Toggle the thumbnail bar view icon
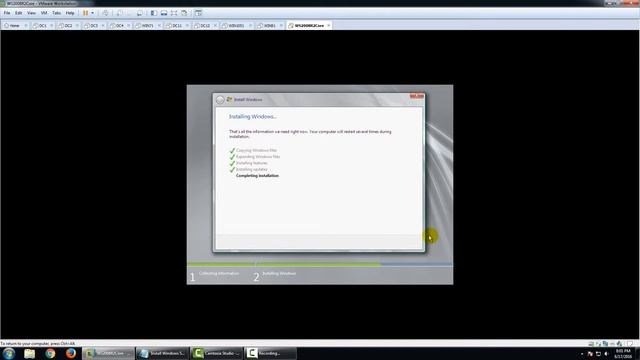Image resolution: width=640 pixels, height=360 pixels. (164, 13)
